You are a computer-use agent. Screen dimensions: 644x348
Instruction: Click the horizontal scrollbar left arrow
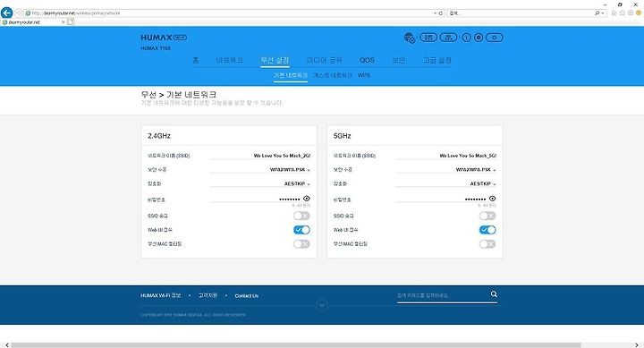pos(7,345)
